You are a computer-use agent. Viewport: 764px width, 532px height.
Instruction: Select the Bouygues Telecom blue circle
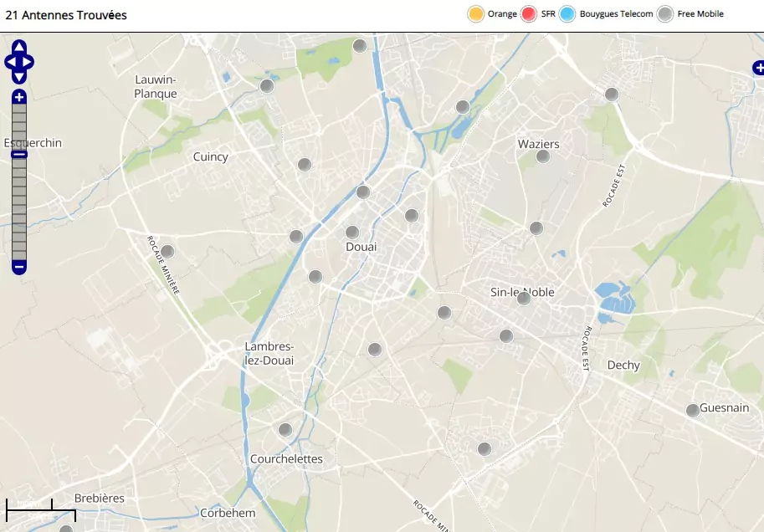coord(567,14)
